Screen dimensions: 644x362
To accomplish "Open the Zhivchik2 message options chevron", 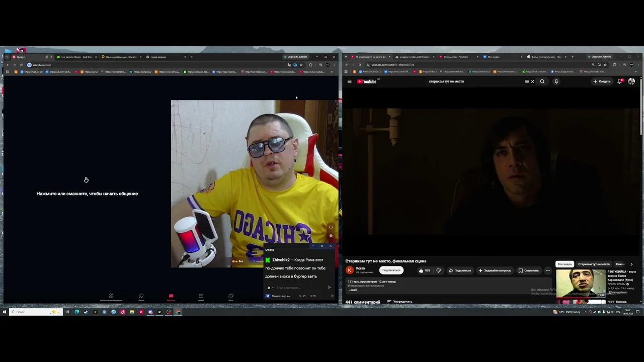I will (292, 260).
